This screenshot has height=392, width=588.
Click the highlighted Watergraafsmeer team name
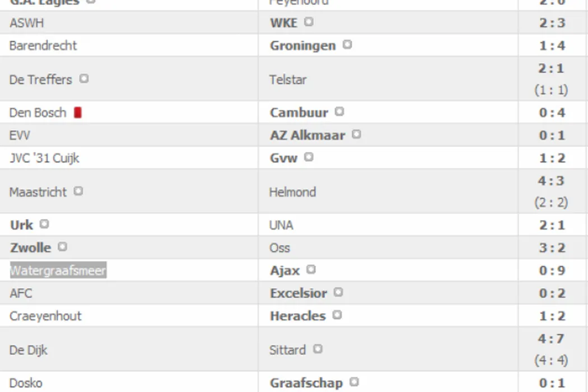click(x=58, y=271)
